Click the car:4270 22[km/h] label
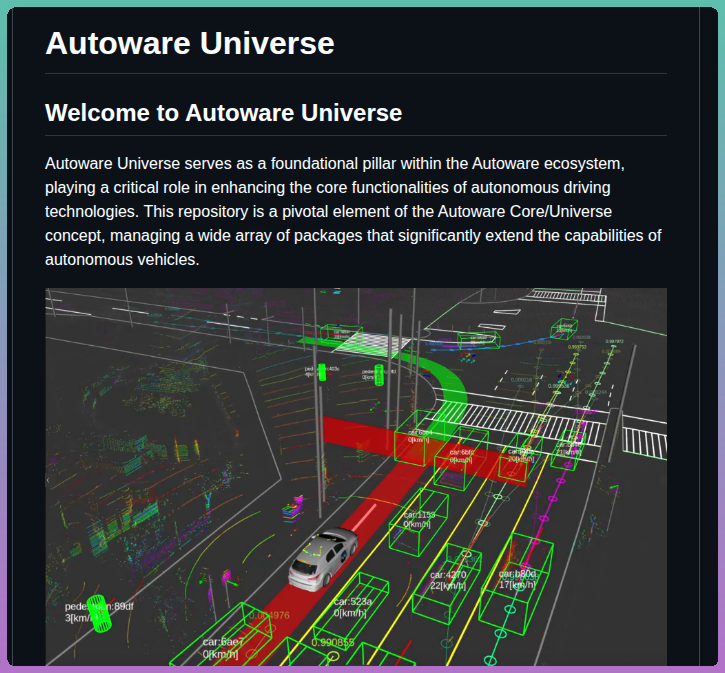 (x=448, y=580)
